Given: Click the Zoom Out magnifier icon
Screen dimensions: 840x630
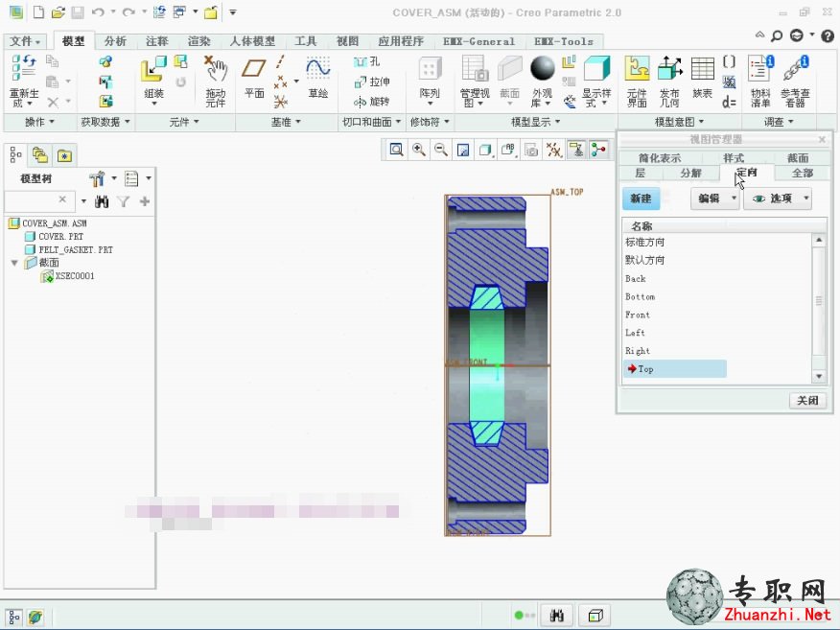Looking at the screenshot, I should (x=441, y=150).
